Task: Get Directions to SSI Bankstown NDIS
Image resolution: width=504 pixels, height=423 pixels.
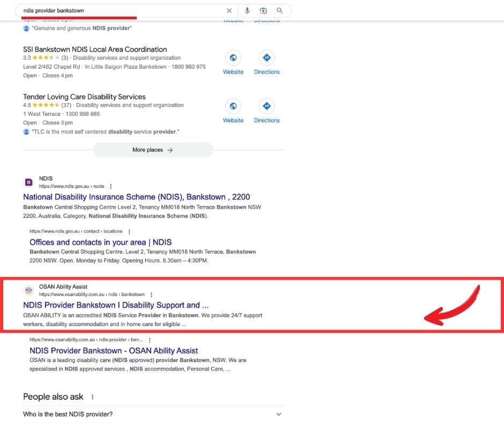Action: tap(266, 58)
